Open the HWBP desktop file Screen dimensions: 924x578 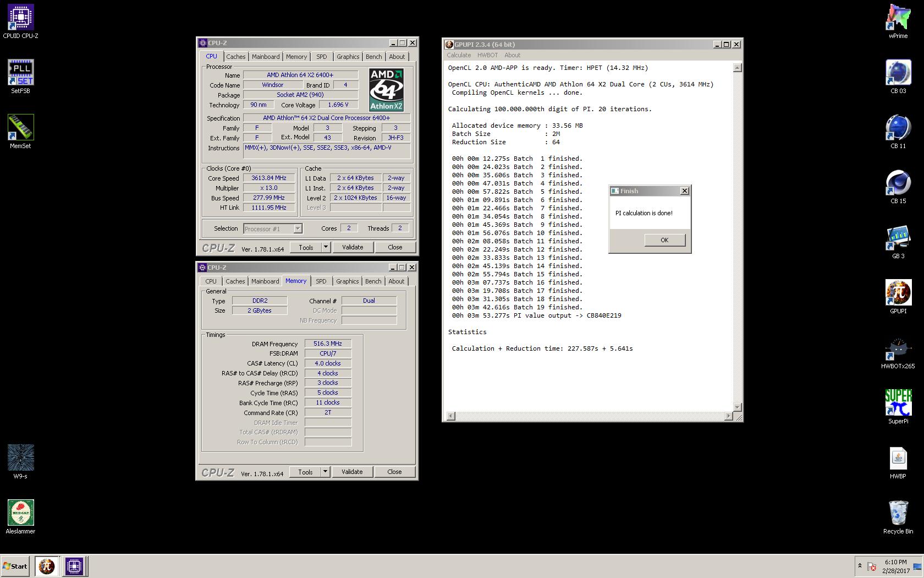tap(898, 462)
